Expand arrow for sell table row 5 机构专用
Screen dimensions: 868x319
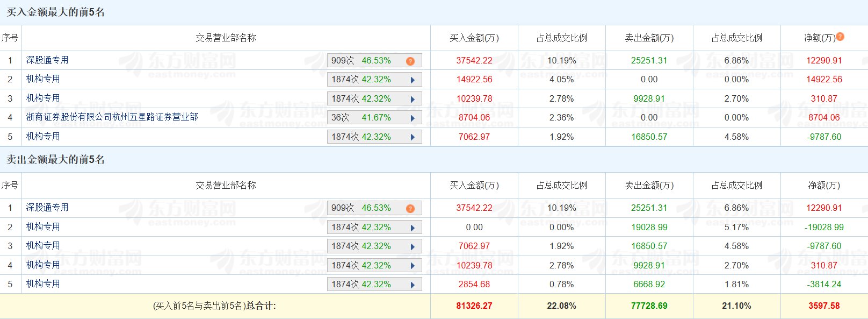[x=413, y=285]
